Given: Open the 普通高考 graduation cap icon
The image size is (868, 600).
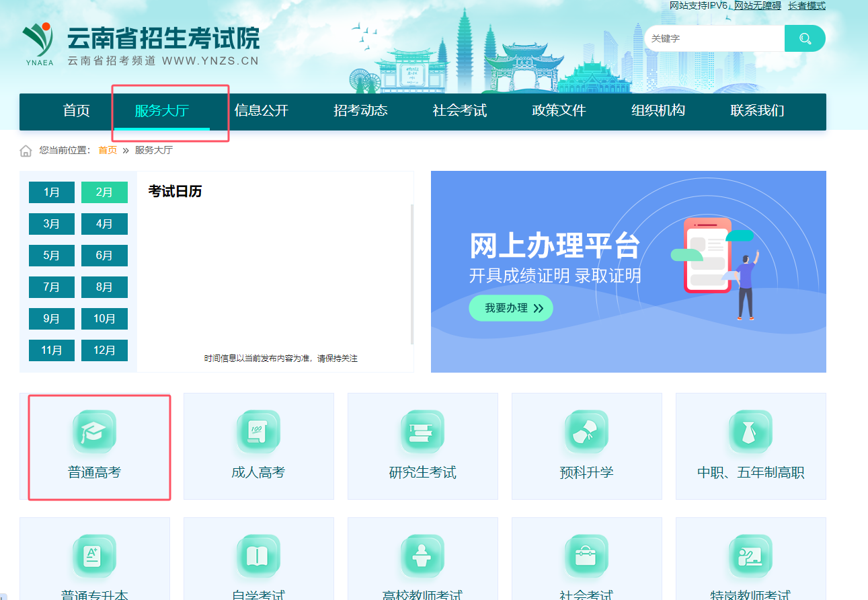Looking at the screenshot, I should click(x=94, y=432).
